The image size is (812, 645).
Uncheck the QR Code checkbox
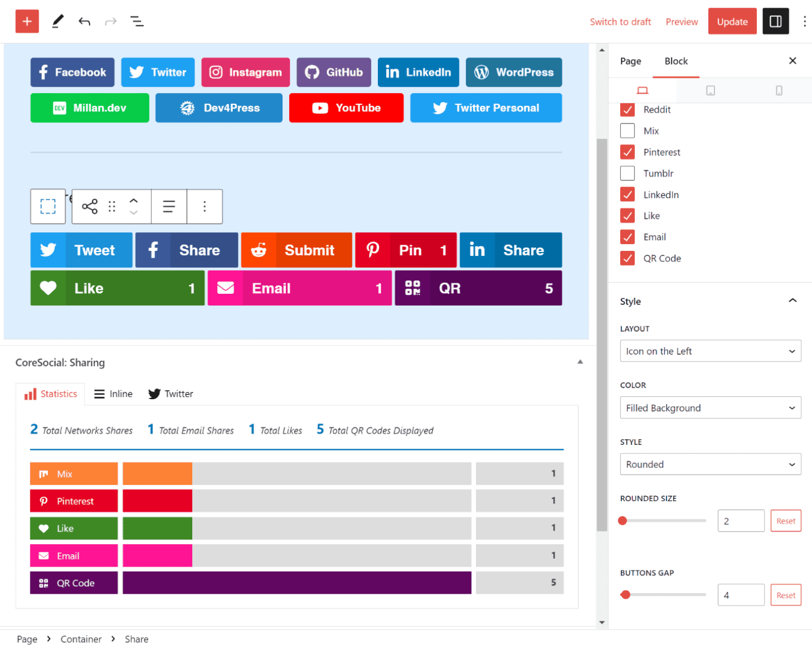pos(628,258)
